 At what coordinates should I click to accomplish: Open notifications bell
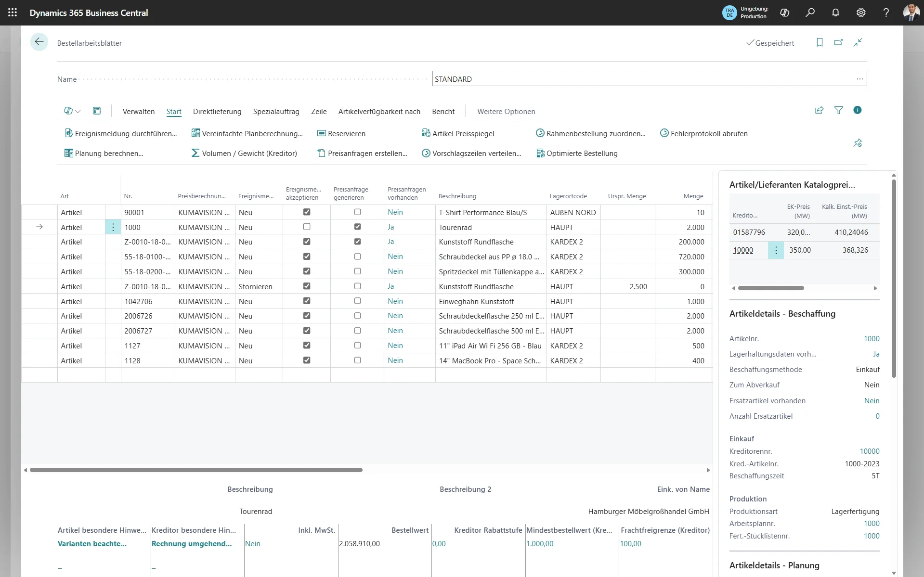(835, 13)
